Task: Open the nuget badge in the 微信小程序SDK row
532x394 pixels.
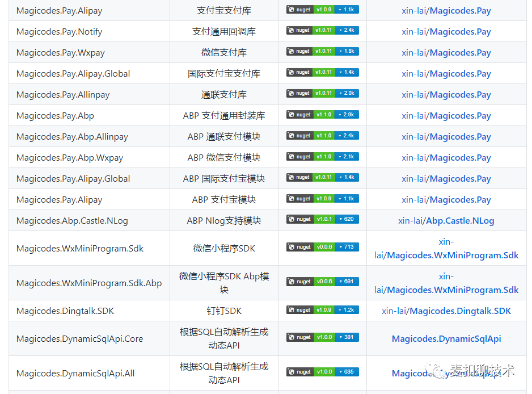Action: pos(322,248)
